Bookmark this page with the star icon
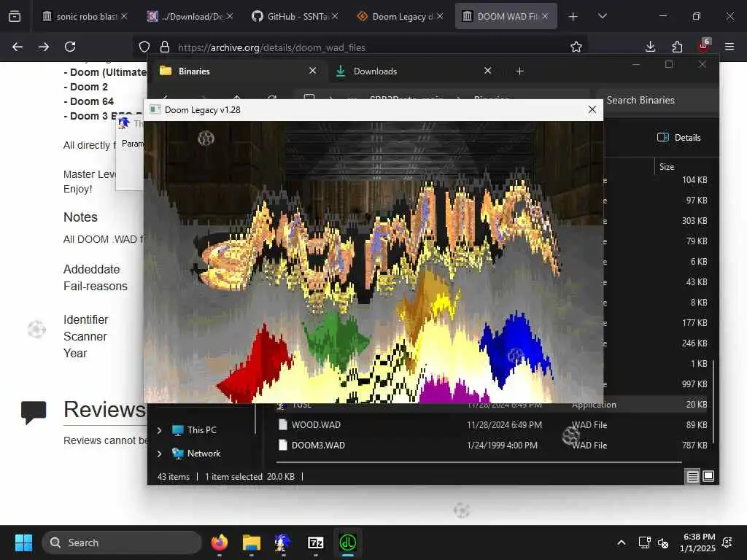 point(576,47)
